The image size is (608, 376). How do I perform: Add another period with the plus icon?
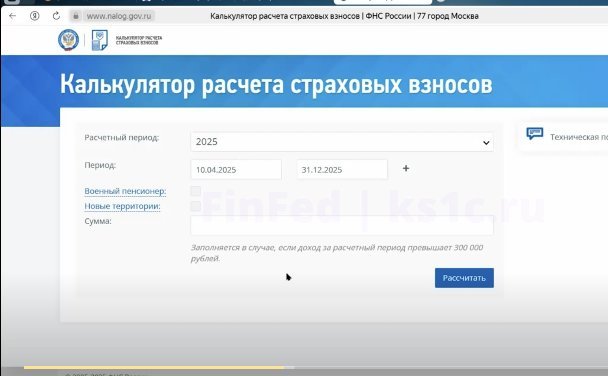pos(406,169)
